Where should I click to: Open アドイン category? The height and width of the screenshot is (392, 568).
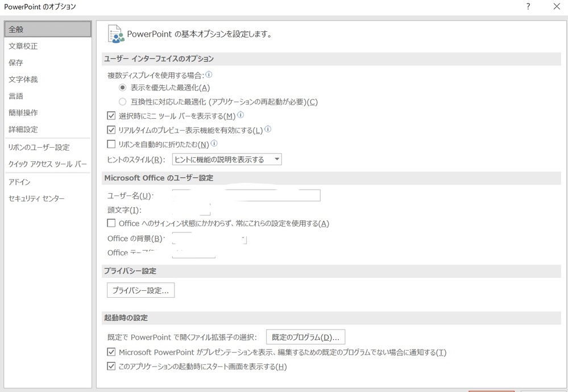pos(48,182)
